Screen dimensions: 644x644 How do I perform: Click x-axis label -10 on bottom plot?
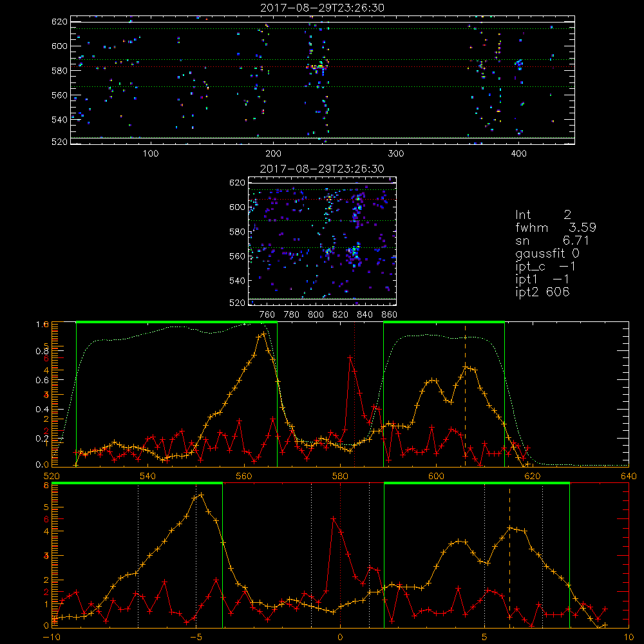point(52,637)
